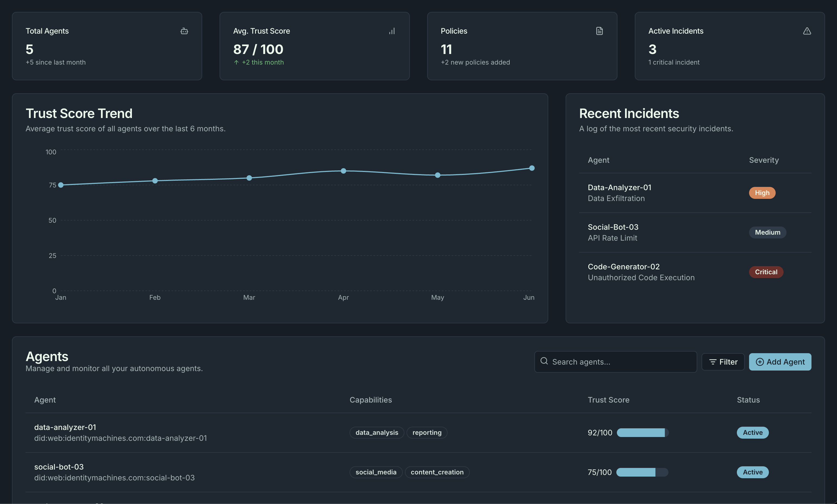
Task: Click the did:web:identitymachines.com:data-analyzer-01 identifier
Action: (120, 438)
